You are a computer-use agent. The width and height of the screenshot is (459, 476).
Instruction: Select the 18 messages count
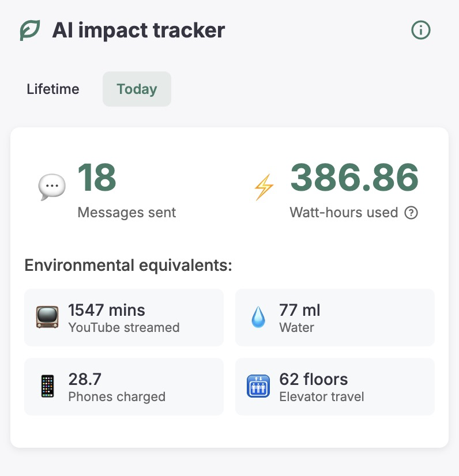97,177
